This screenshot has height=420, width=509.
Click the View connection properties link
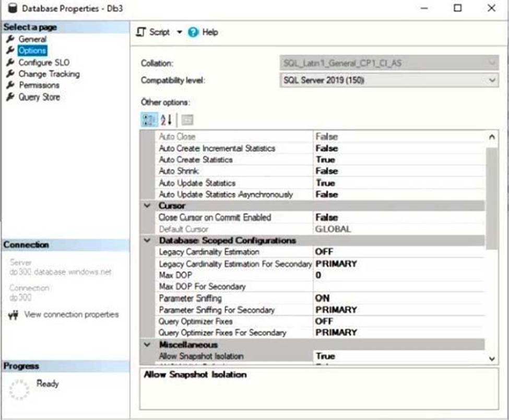[71, 314]
